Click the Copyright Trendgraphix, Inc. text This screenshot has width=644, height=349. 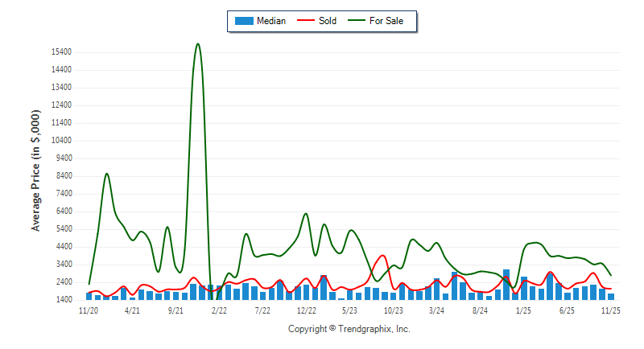click(x=349, y=329)
